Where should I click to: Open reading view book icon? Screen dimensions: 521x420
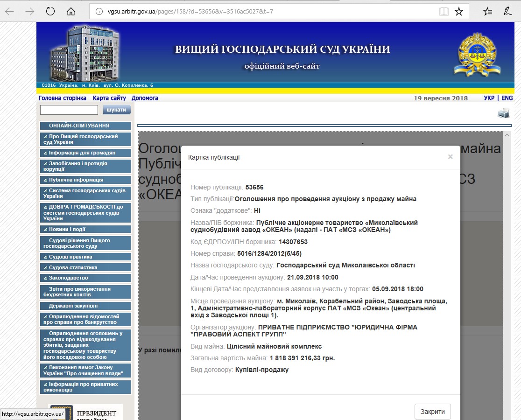tap(444, 12)
